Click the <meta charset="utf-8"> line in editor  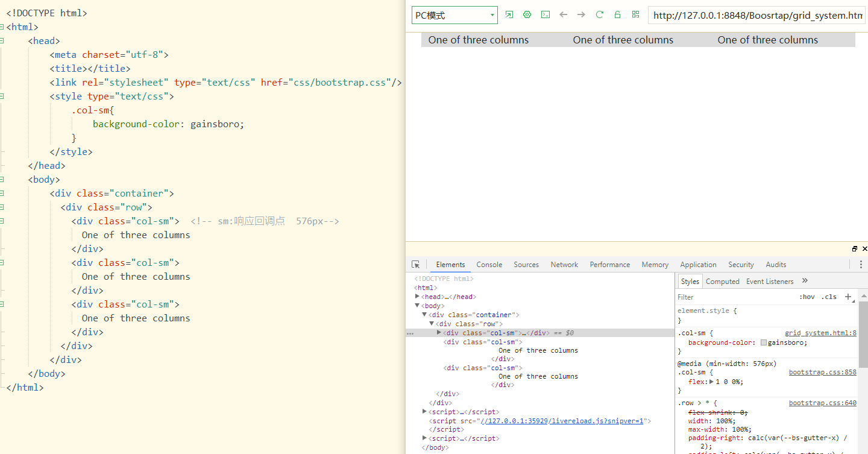[109, 55]
